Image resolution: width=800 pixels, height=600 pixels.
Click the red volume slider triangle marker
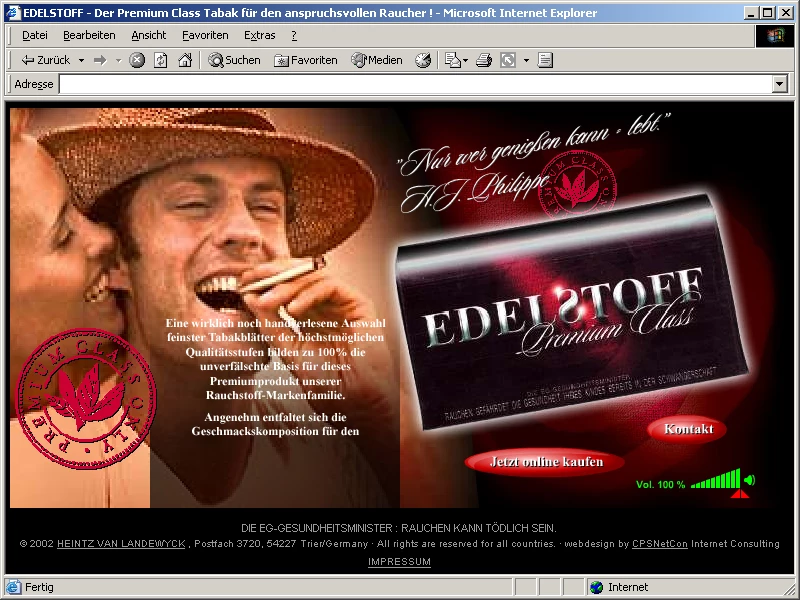click(x=739, y=493)
